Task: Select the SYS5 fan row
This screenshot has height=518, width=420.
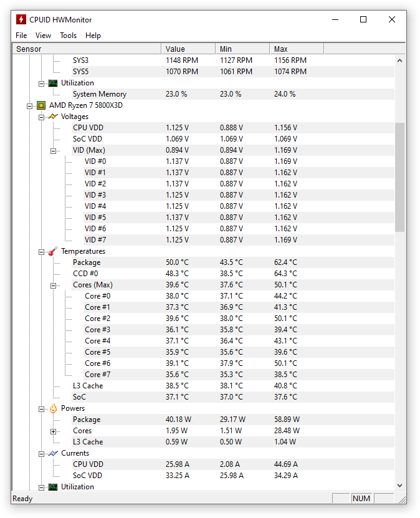Action: tap(233, 72)
